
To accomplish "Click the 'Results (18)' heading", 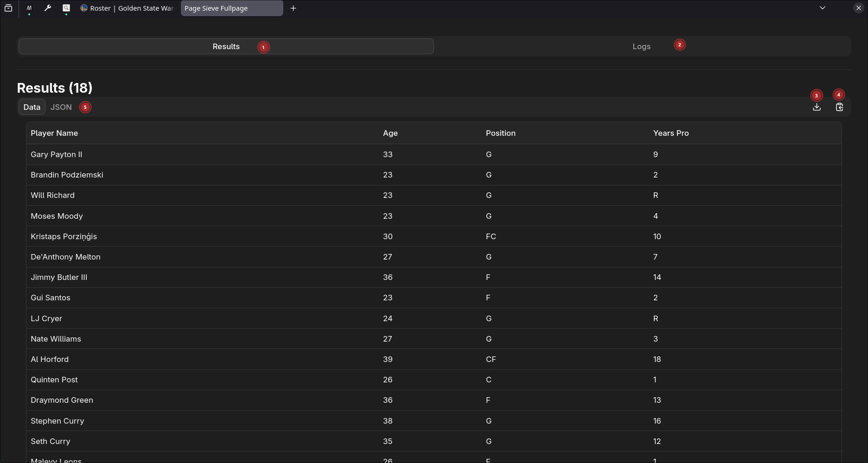I will click(x=54, y=88).
